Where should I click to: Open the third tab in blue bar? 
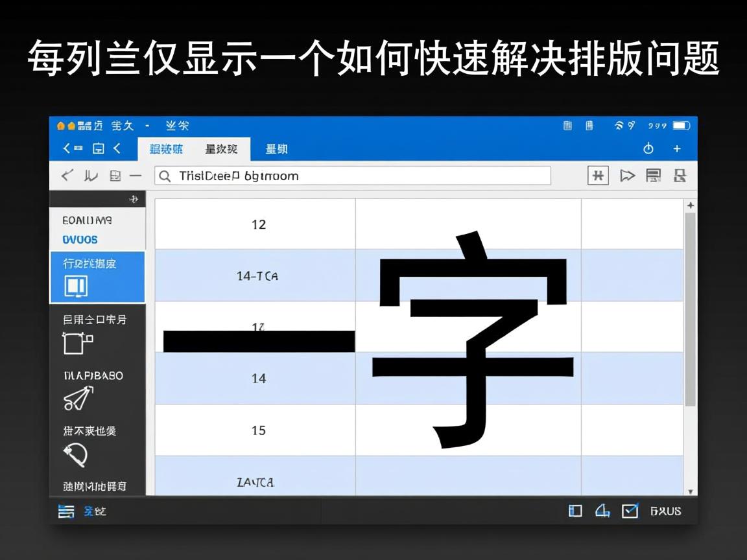tap(276, 149)
